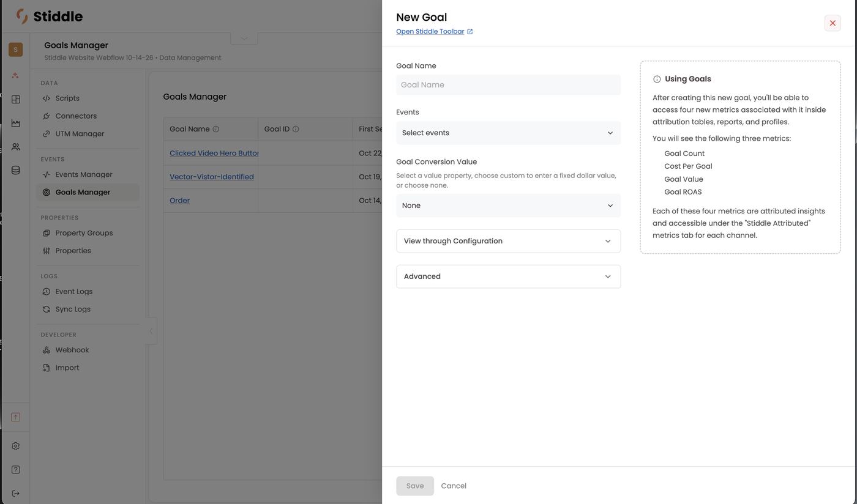Open the Select events dropdown
Screen dimensions: 857x504
click(508, 133)
